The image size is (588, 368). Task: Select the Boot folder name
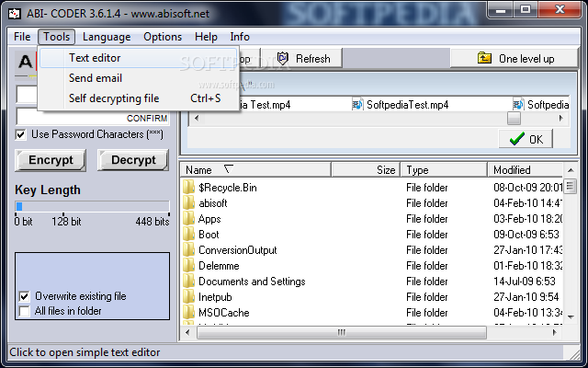(209, 235)
